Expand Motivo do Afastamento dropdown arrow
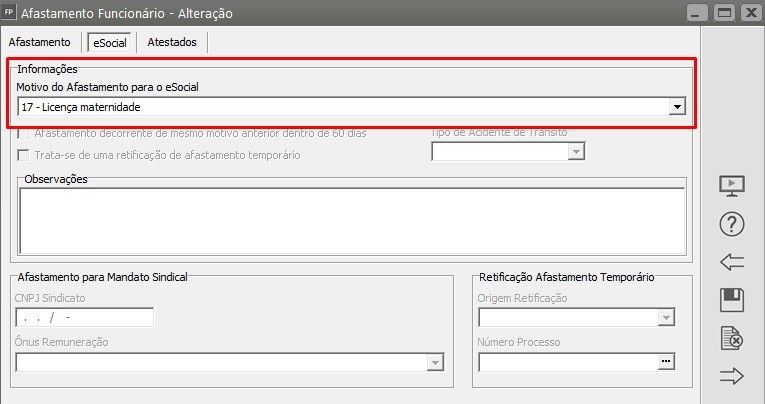Viewport: 765px width, 404px height. tap(677, 107)
